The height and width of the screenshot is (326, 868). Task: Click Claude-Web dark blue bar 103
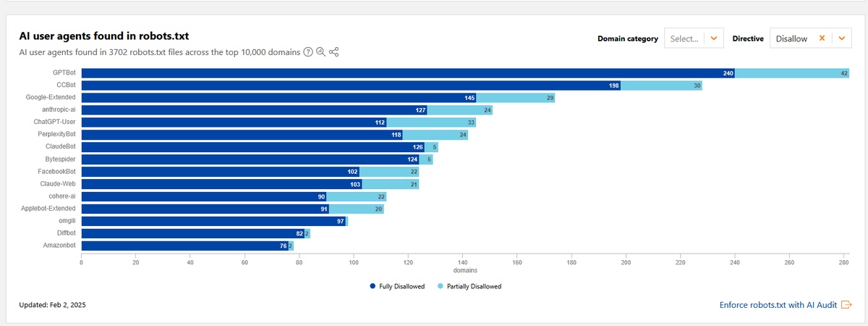(221, 184)
